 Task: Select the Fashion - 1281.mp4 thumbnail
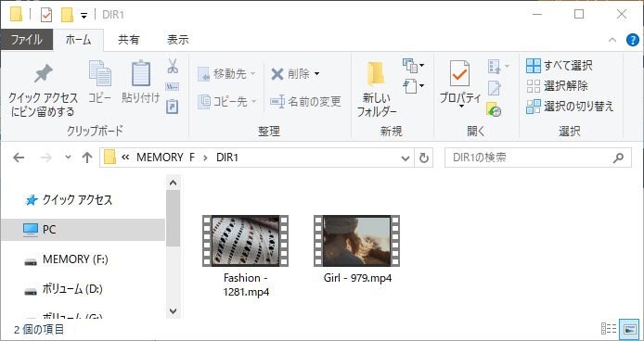tap(246, 241)
